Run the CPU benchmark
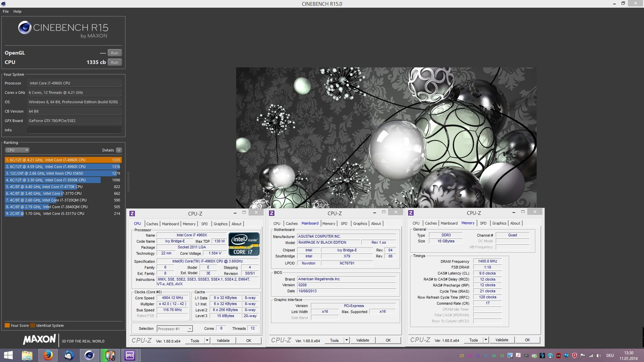The image size is (644, 362). pos(114,62)
